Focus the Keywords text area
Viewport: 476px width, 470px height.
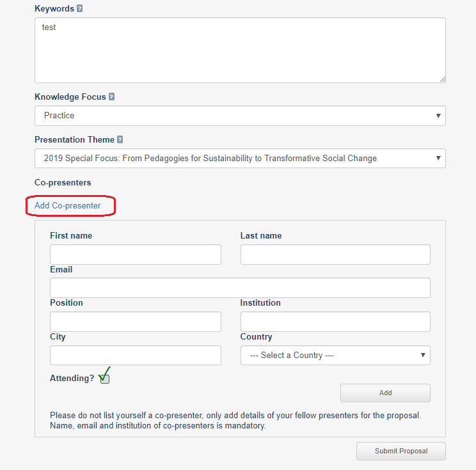click(240, 50)
